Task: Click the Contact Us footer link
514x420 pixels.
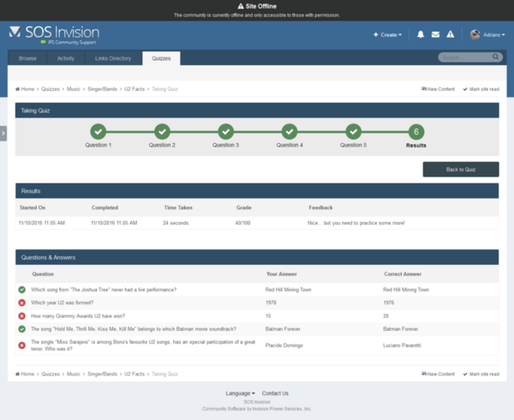Action: 275,393
